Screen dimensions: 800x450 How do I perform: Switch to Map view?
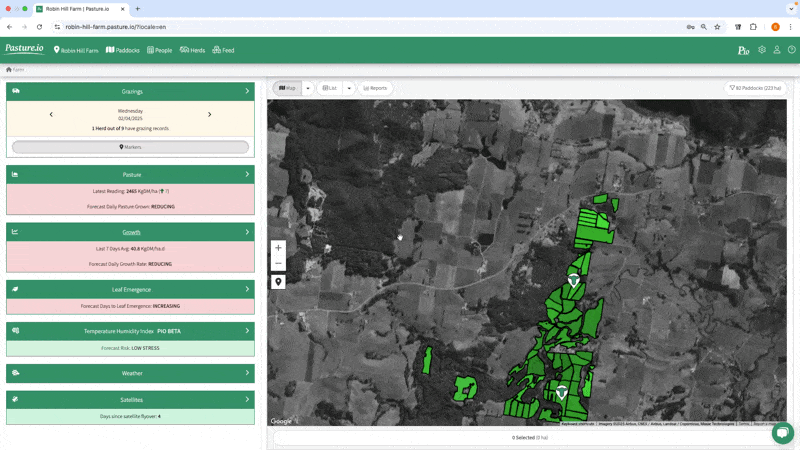click(x=288, y=88)
